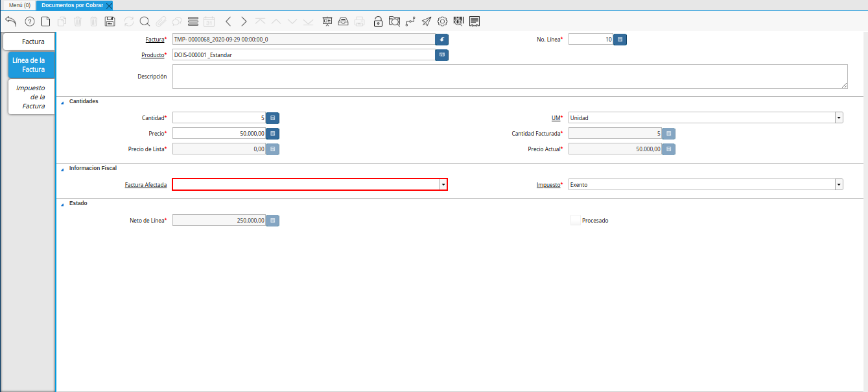This screenshot has height=392, width=868.
Task: Click the second trash can icon
Action: (94, 21)
